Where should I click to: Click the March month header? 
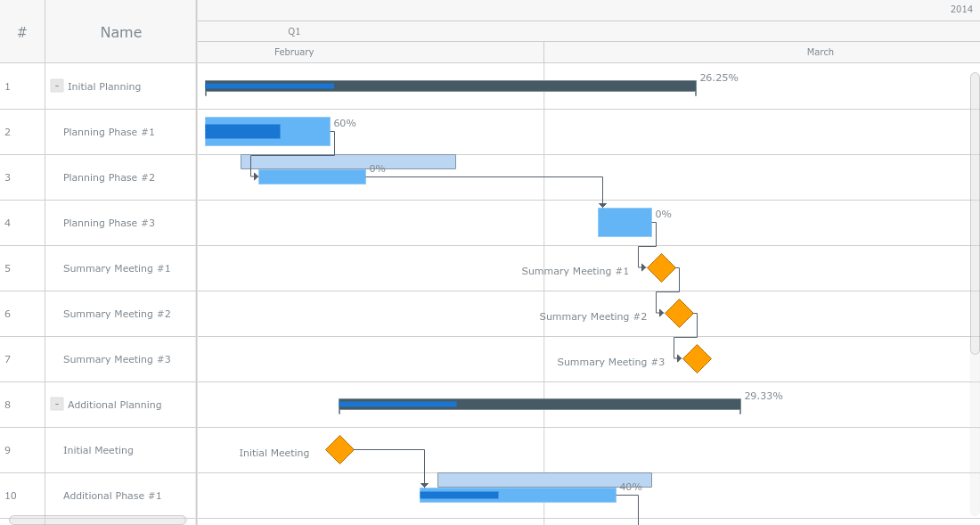coord(820,52)
